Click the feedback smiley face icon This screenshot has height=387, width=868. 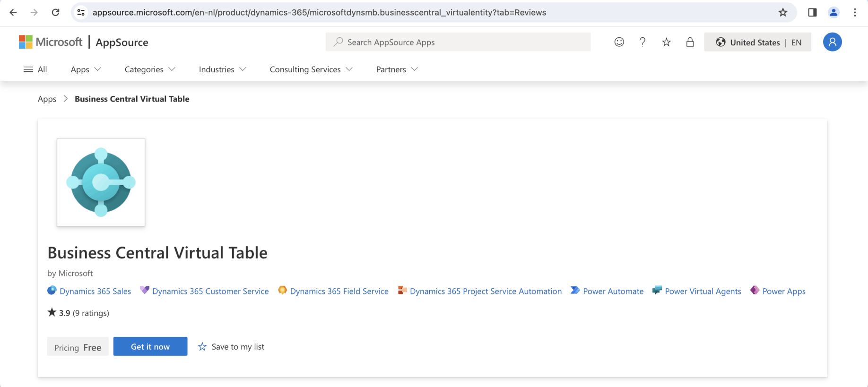[x=619, y=42]
